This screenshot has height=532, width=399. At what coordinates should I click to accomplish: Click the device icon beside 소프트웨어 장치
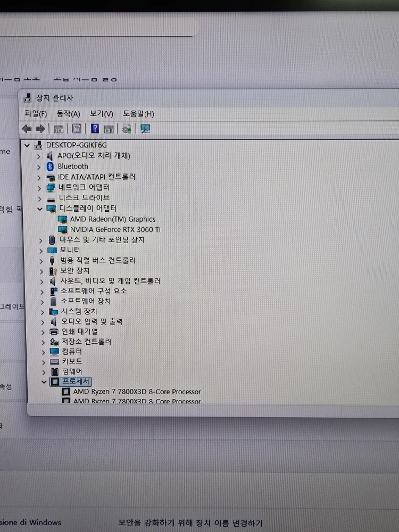(53, 301)
